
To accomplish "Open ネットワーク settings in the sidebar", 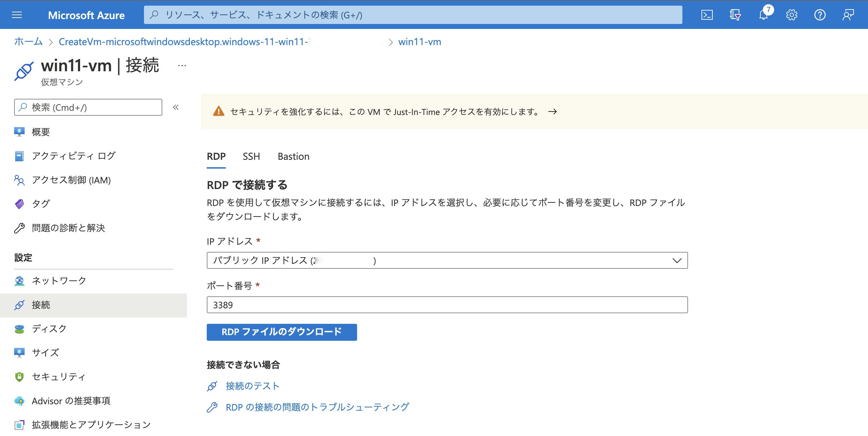I will coord(59,281).
